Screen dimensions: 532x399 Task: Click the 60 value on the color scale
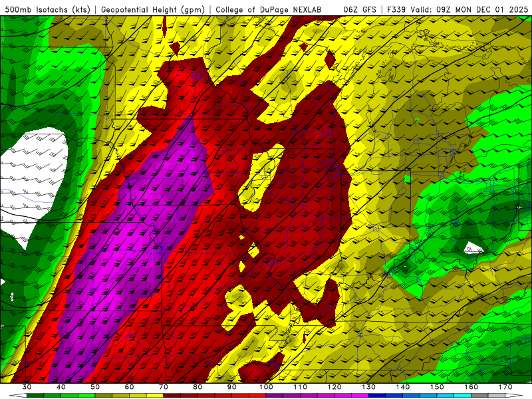click(129, 387)
